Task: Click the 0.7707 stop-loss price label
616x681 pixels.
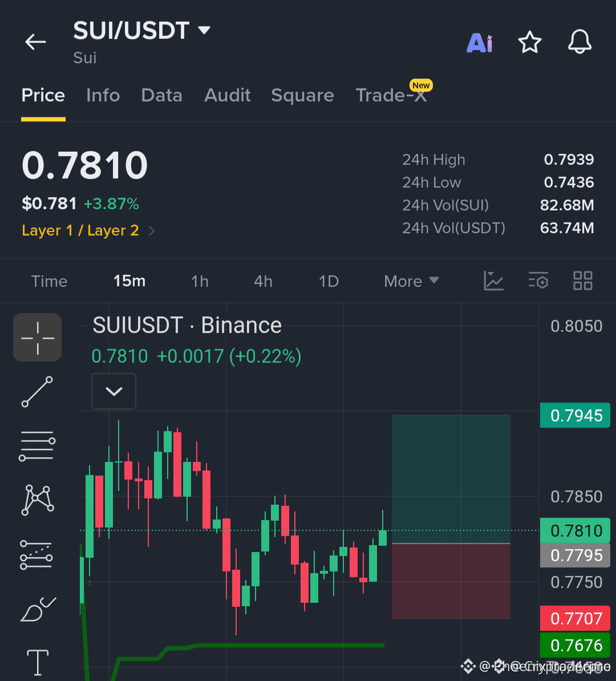Action: (x=575, y=618)
